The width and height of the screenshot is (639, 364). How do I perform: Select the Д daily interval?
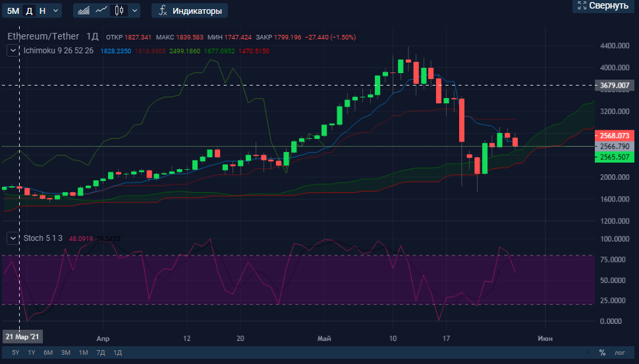(x=29, y=11)
